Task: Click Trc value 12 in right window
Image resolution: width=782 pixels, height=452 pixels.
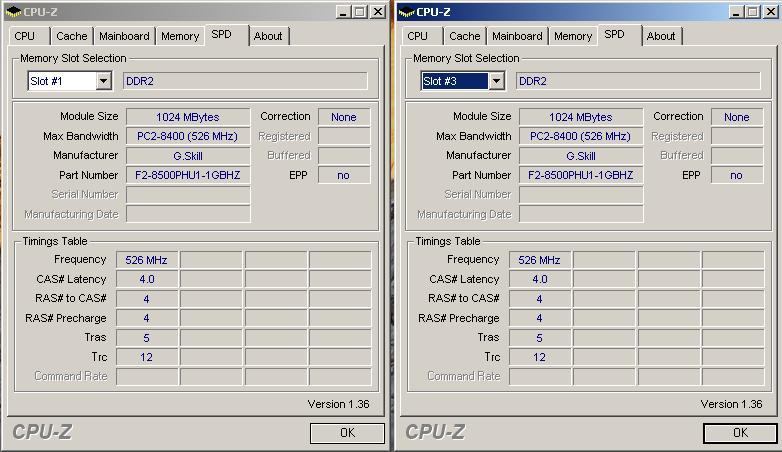Action: point(540,357)
